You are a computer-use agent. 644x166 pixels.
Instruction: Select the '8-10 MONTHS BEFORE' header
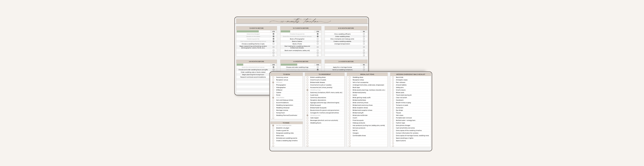(x=346, y=28)
